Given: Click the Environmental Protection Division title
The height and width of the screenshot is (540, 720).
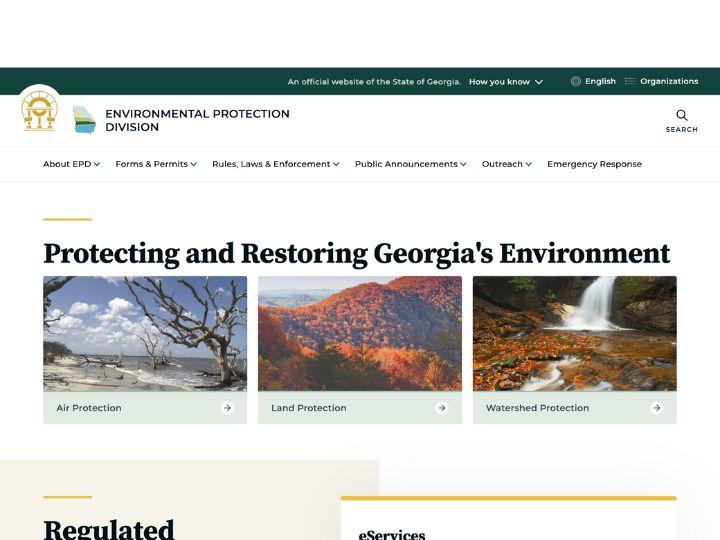Looking at the screenshot, I should point(197,120).
